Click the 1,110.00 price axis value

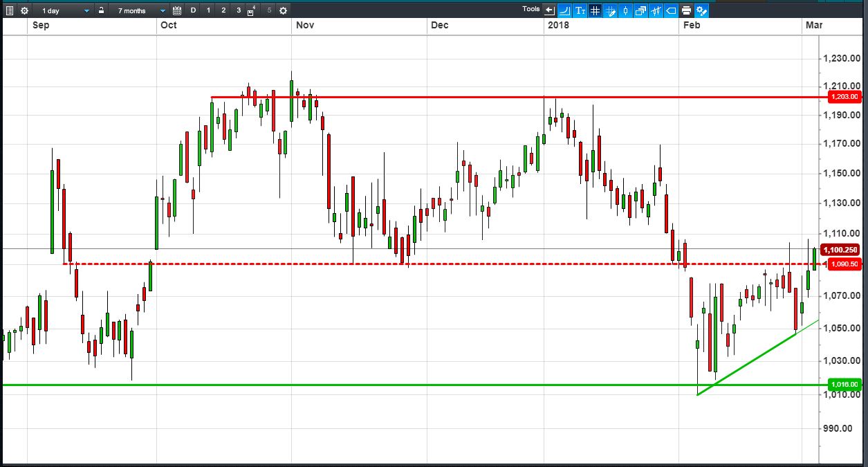point(842,233)
